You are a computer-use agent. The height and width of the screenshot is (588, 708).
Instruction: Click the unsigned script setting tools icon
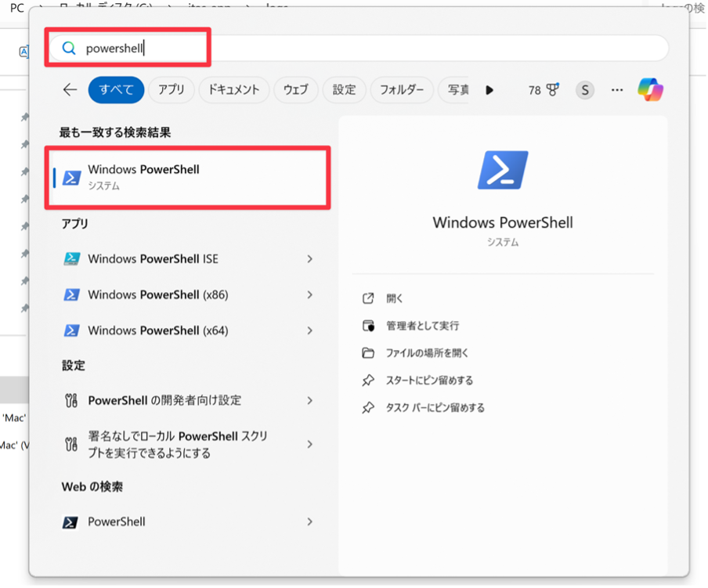pyautogui.click(x=71, y=444)
